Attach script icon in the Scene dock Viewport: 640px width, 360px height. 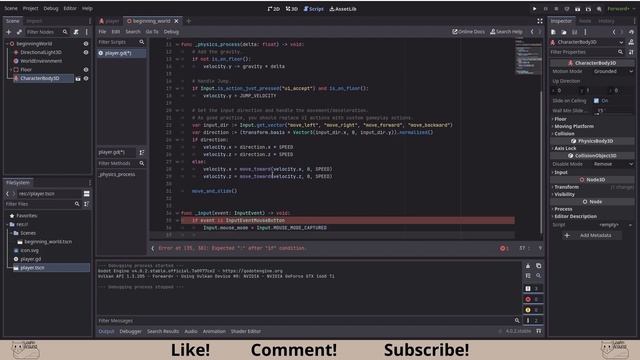pyautogui.click(x=76, y=32)
